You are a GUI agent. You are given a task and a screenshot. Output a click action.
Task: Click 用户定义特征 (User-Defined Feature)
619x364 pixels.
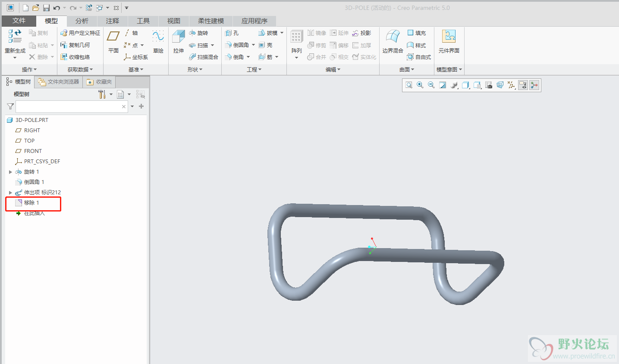pos(80,33)
